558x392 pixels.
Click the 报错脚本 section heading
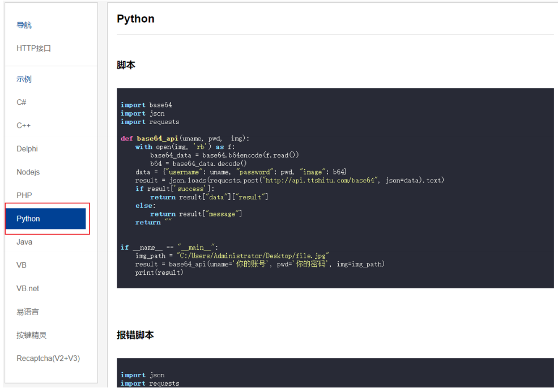[135, 335]
